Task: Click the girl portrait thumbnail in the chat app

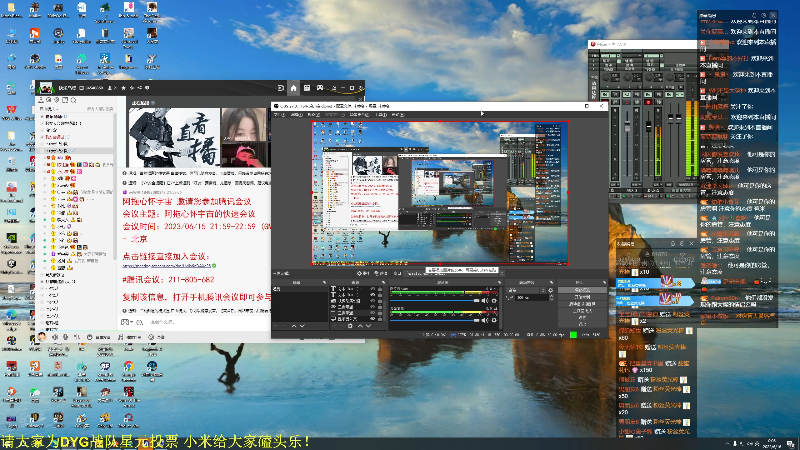Action: click(x=244, y=125)
